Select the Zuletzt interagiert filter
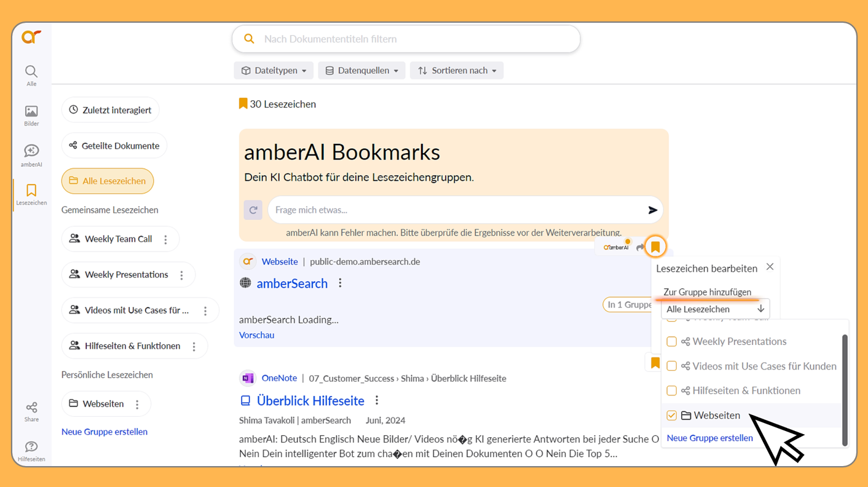This screenshot has height=487, width=868. click(110, 110)
